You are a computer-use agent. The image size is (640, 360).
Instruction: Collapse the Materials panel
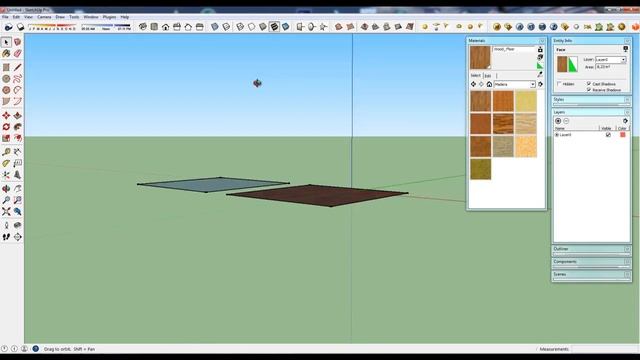tap(542, 41)
